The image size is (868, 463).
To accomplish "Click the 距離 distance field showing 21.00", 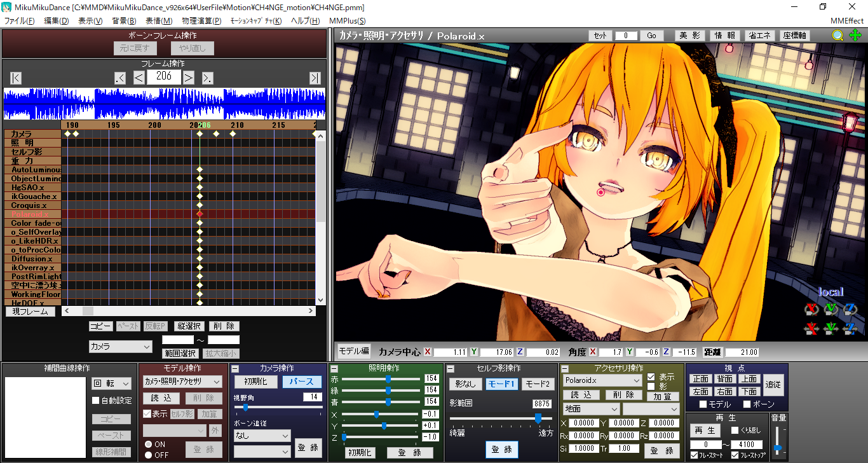I will click(742, 352).
